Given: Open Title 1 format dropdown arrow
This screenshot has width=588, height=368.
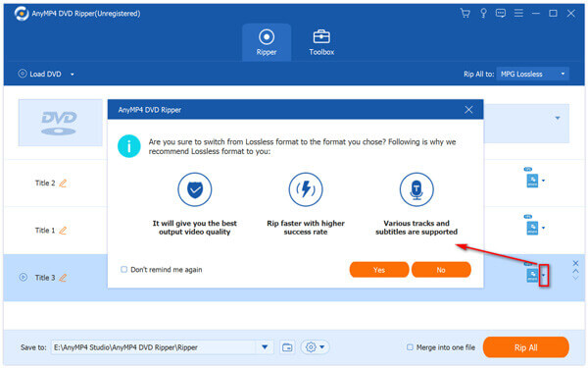Looking at the screenshot, I should (x=543, y=228).
